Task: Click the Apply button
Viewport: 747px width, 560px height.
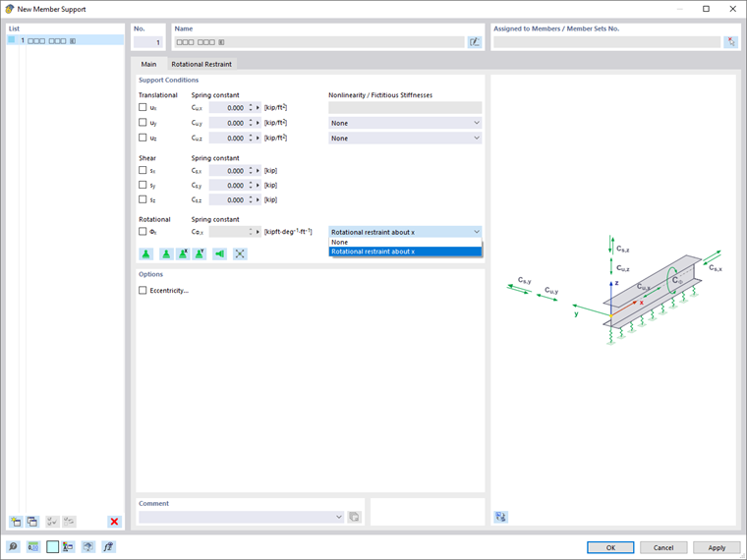Action: point(717,547)
